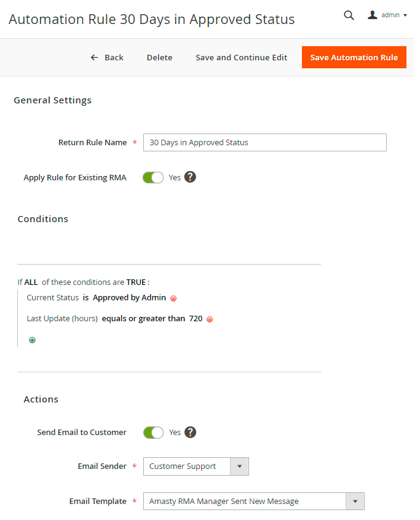Screen dimensions: 420x520
Task: Remove the Current Status condition
Action: click(173, 298)
